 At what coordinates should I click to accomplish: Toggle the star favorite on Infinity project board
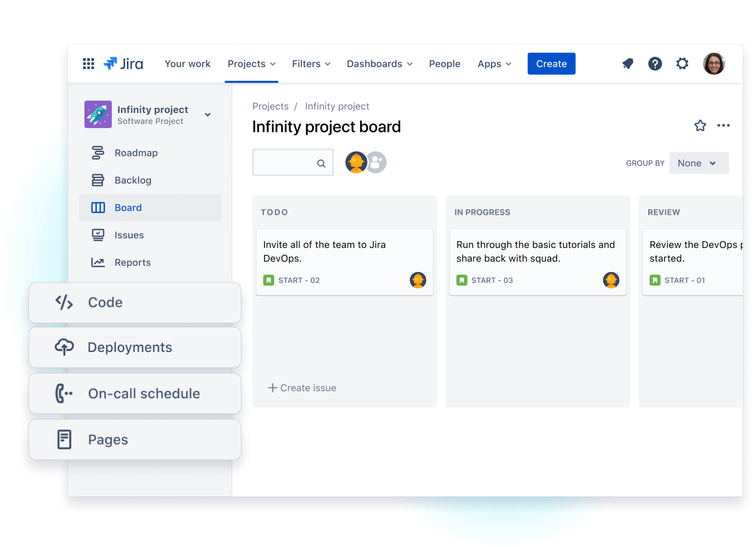[700, 126]
